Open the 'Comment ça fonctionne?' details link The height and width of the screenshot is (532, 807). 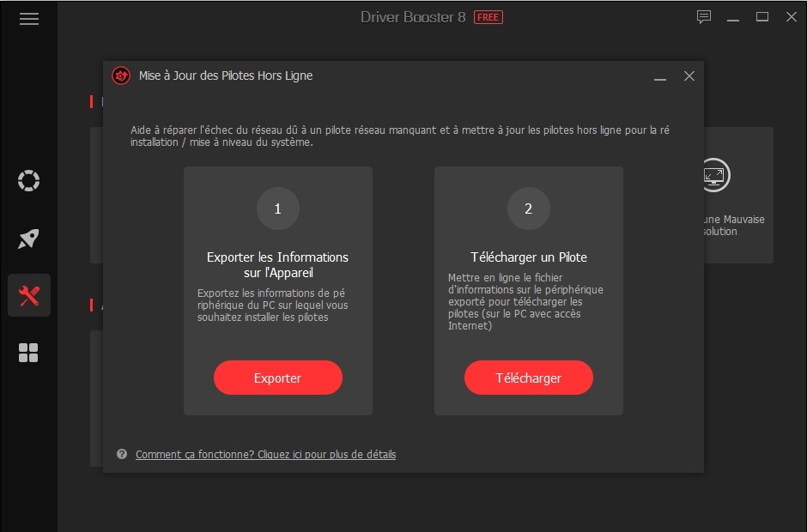coord(265,454)
